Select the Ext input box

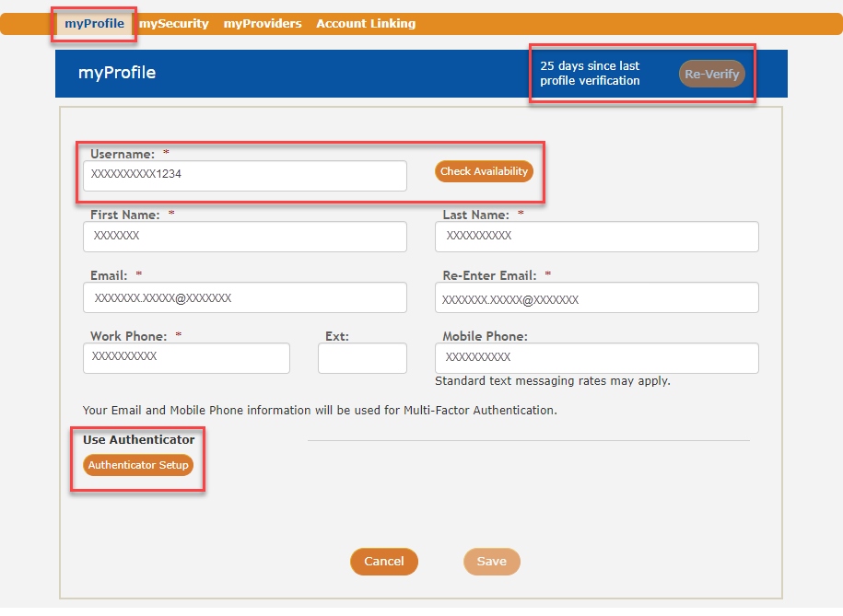click(362, 358)
